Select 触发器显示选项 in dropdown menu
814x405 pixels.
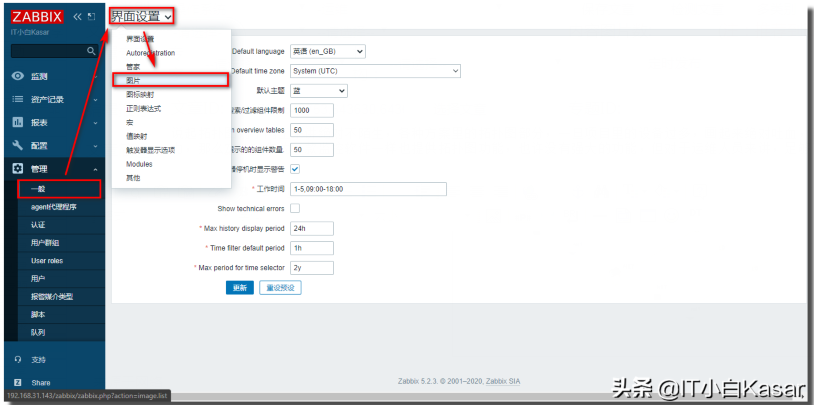[x=151, y=150]
